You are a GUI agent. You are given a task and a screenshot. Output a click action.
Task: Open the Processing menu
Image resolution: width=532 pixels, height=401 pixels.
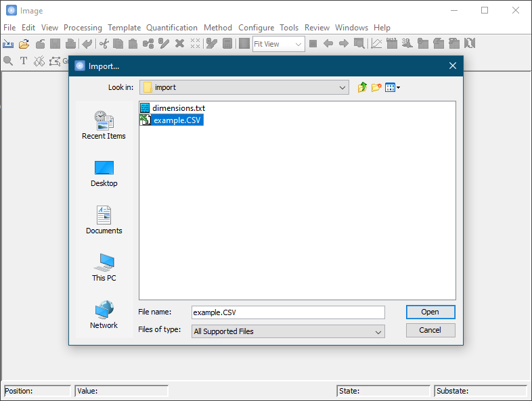click(x=83, y=28)
